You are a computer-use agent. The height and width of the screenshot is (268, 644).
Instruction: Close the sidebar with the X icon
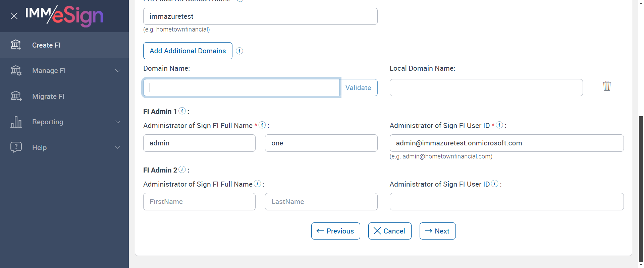(x=14, y=16)
